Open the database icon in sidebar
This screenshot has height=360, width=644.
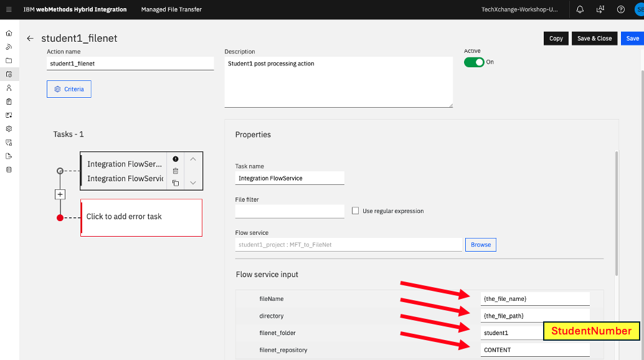[x=9, y=169]
